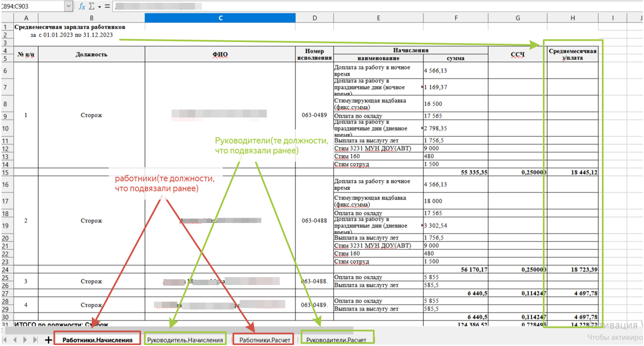The height and width of the screenshot is (346, 644).
Task: Click the Name Box cell reference field
Action: (x=32, y=6)
